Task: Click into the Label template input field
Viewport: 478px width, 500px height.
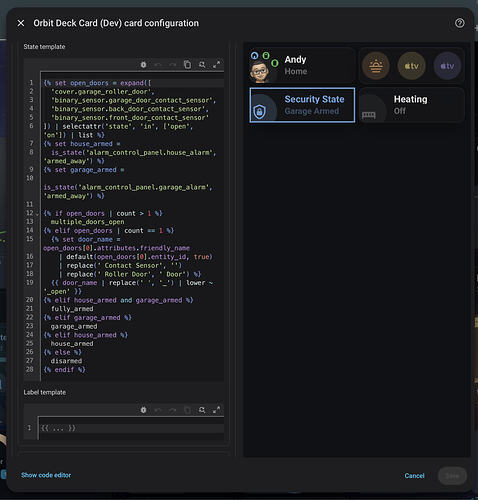Action: pyautogui.click(x=132, y=428)
